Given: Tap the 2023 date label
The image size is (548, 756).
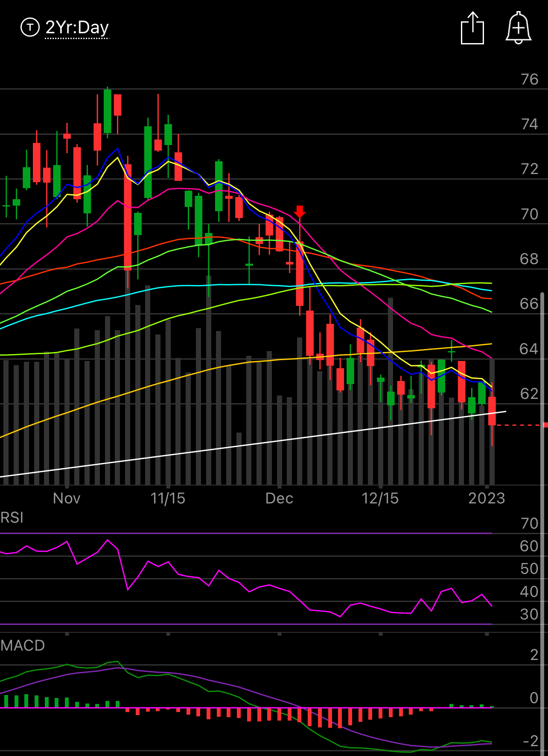Looking at the screenshot, I should [x=487, y=498].
